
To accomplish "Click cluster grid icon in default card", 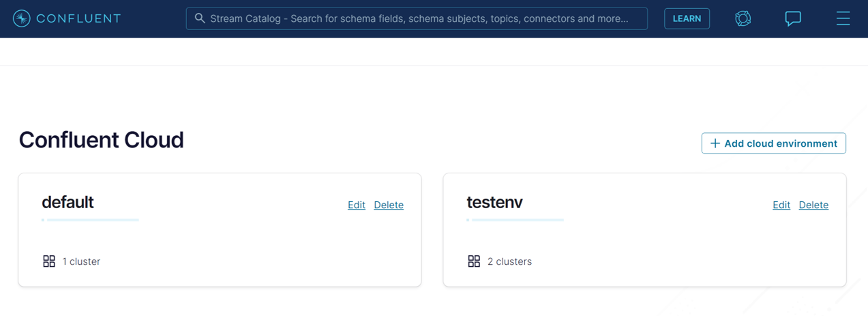I will 49,261.
